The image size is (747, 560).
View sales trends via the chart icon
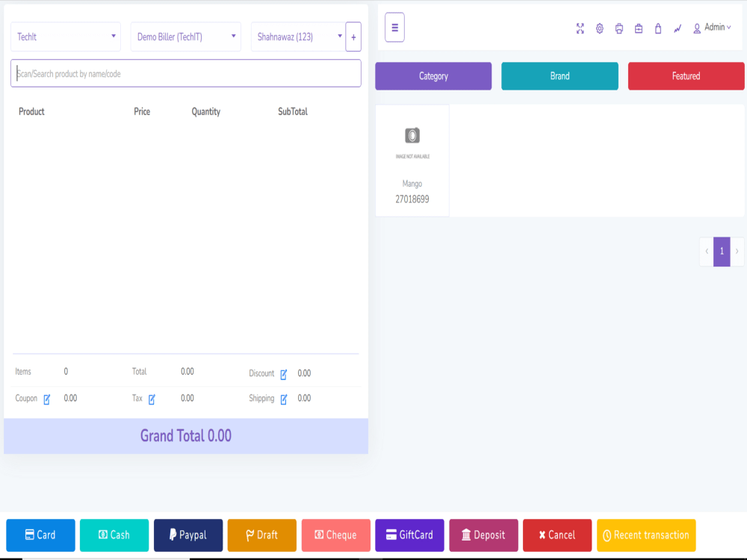[677, 28]
